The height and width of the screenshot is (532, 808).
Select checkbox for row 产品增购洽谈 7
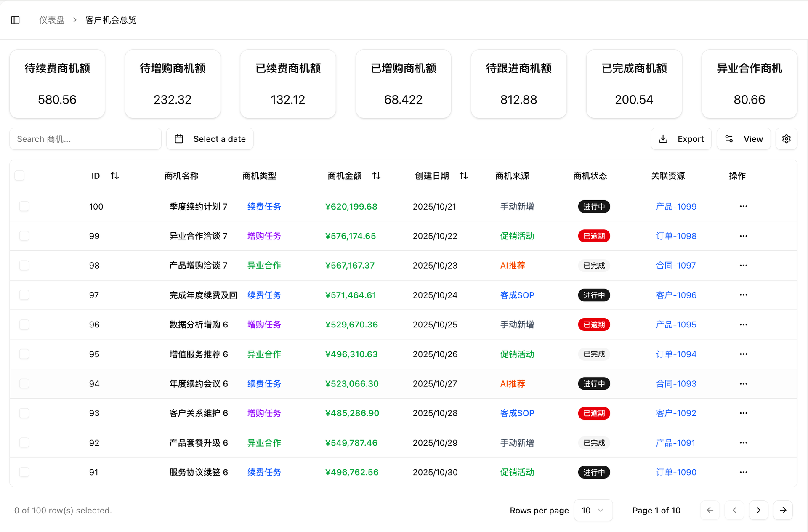tap(24, 266)
